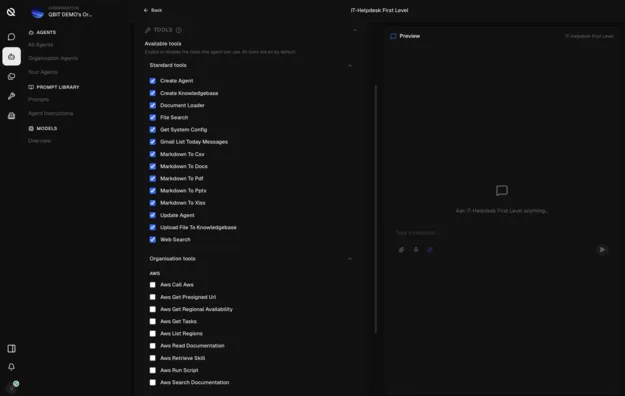Click the book icon beside PROMPT LIBRARY
625x396 pixels.
(x=31, y=87)
